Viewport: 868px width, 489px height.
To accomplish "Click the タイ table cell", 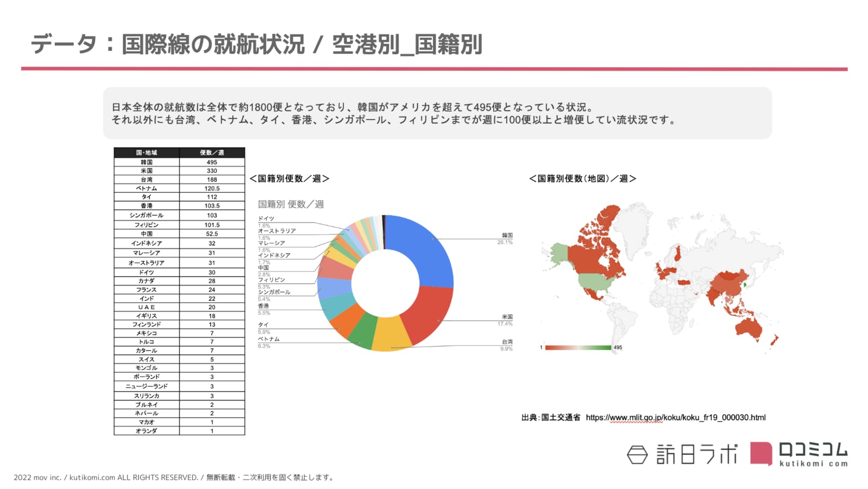I will [x=146, y=197].
